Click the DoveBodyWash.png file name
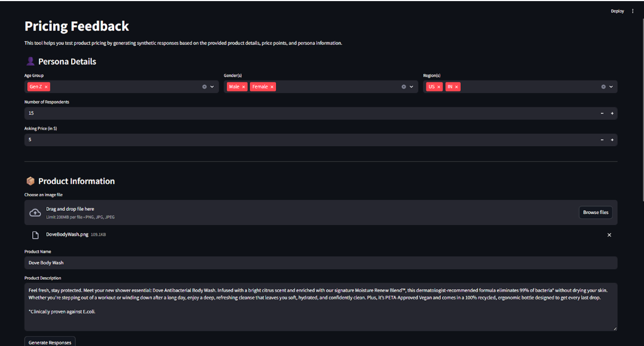 point(67,234)
